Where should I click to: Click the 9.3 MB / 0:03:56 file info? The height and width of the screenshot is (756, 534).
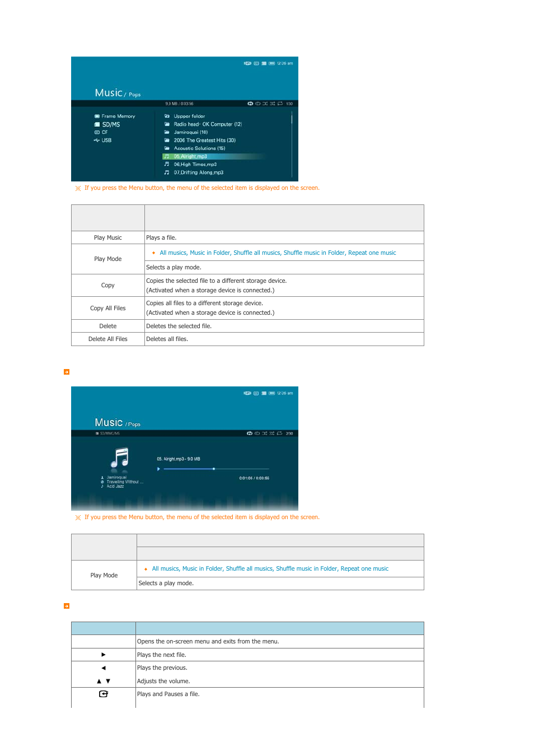(x=179, y=104)
